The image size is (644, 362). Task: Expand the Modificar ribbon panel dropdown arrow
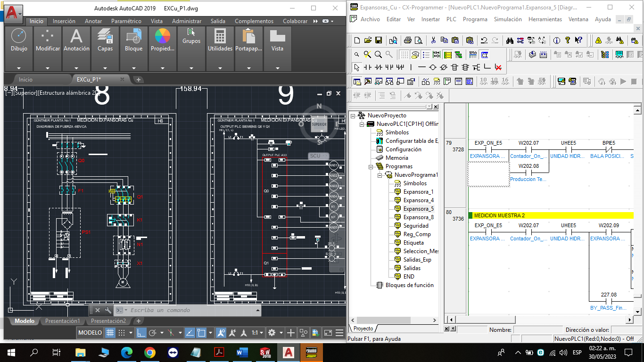[x=48, y=68]
